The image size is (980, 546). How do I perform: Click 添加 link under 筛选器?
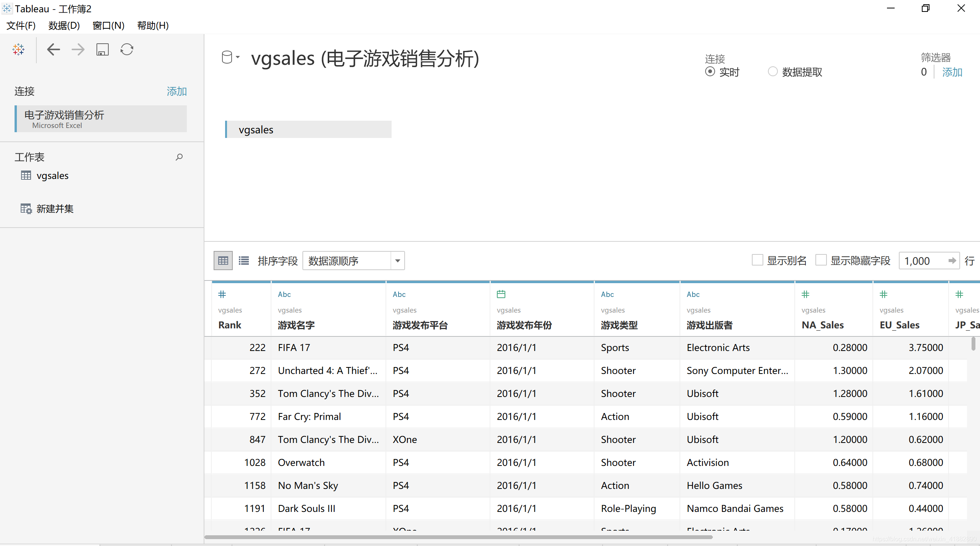coord(952,72)
